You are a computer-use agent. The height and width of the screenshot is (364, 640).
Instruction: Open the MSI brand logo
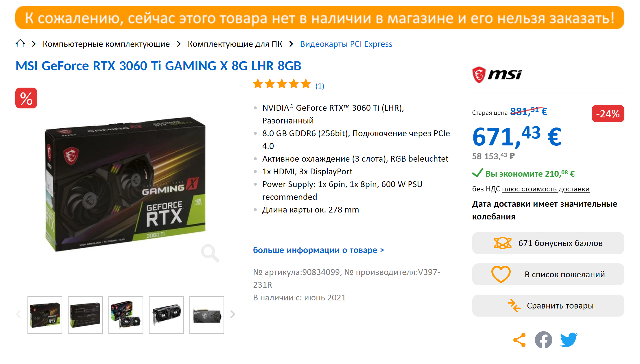(x=497, y=75)
